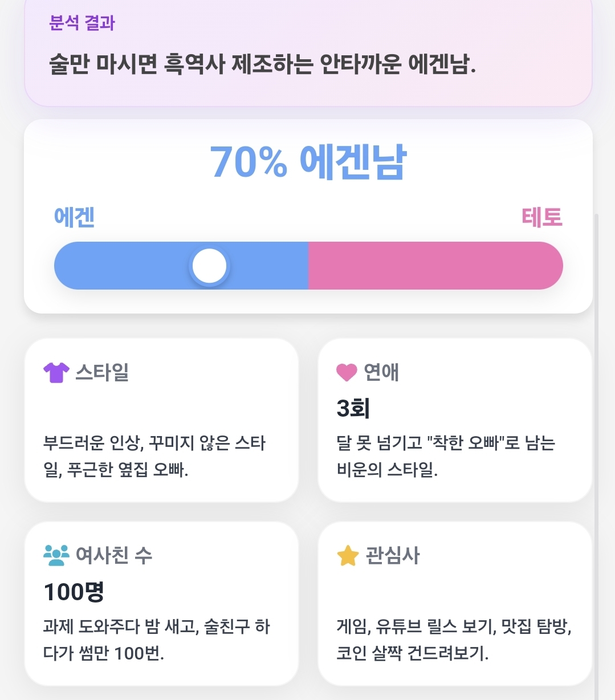Click the page scrollbar on right edge
Viewport: 615px width, 700px height.
pos(597,456)
